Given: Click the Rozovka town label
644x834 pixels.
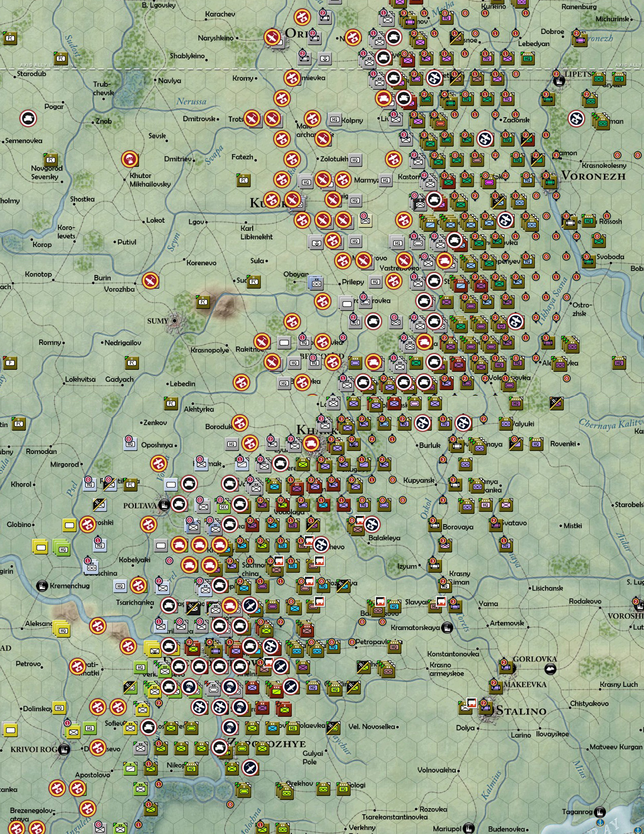Looking at the screenshot, I should (x=434, y=809).
